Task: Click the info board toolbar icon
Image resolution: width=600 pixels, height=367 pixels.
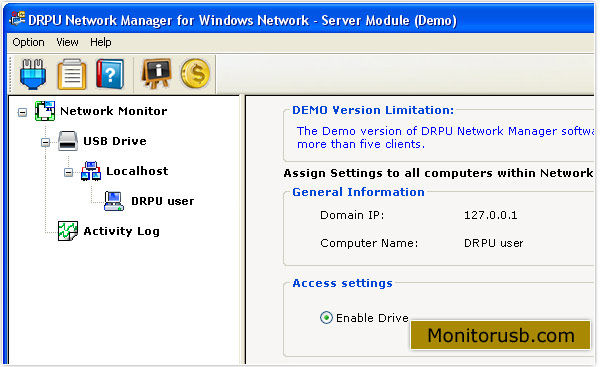Action: click(157, 73)
